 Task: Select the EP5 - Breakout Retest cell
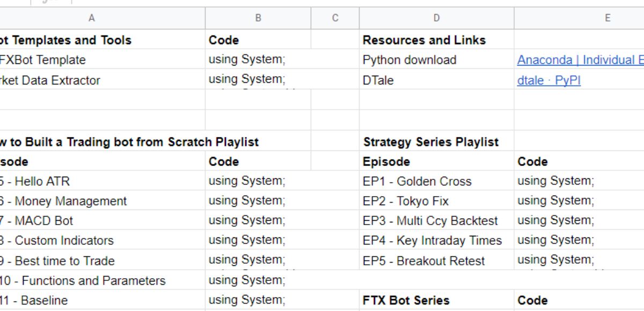(x=423, y=261)
